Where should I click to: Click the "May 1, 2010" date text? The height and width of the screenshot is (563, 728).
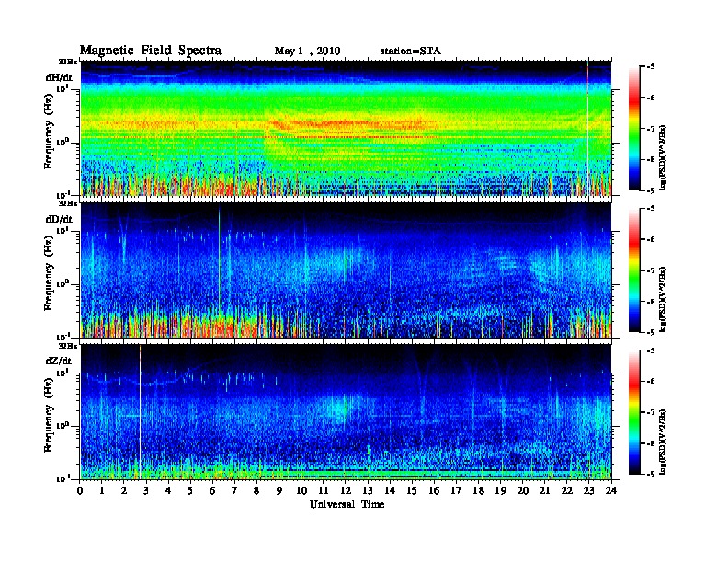pos(307,52)
